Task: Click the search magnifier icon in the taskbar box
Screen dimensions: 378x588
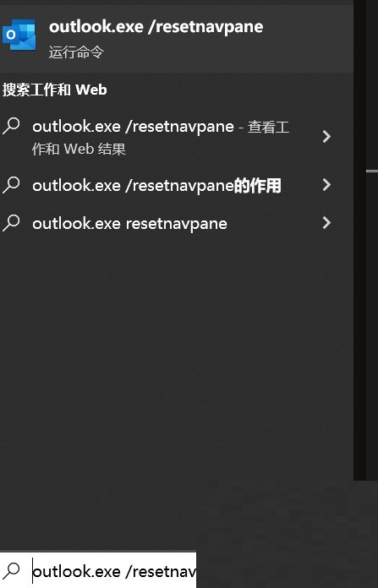Action: coord(11,570)
